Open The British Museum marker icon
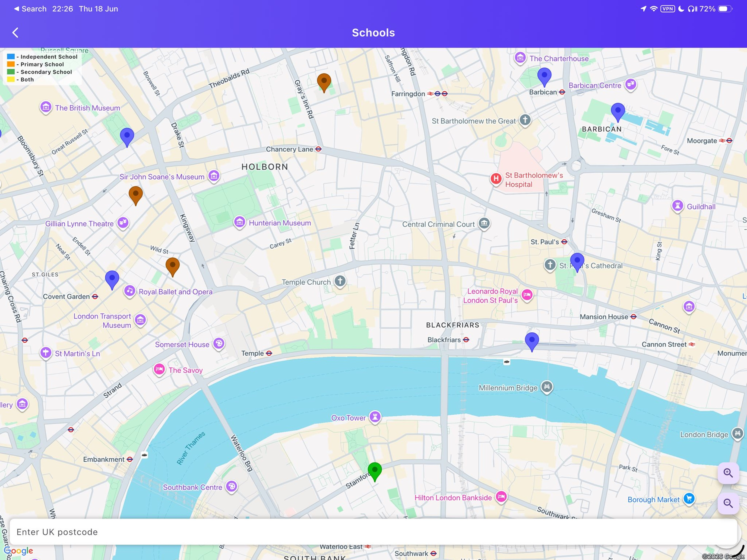 (x=46, y=107)
